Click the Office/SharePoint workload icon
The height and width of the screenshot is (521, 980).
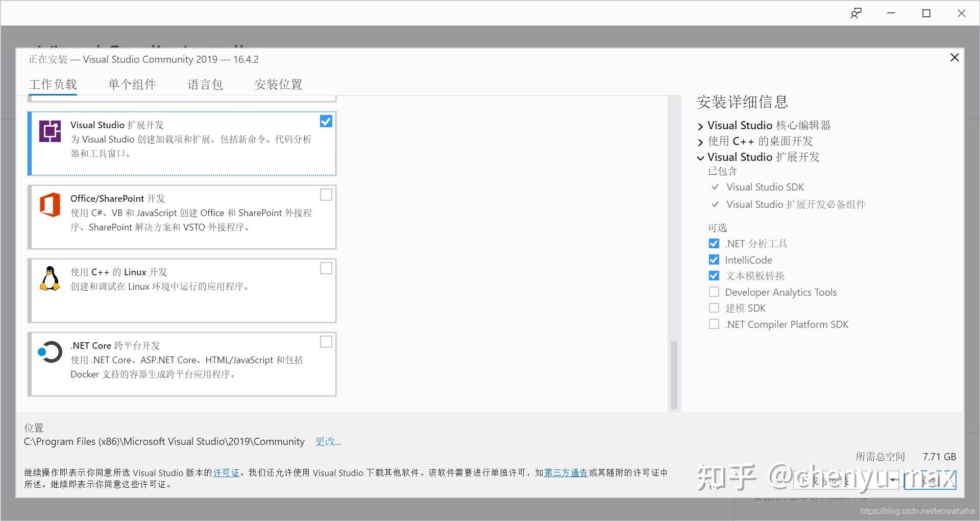click(x=50, y=205)
